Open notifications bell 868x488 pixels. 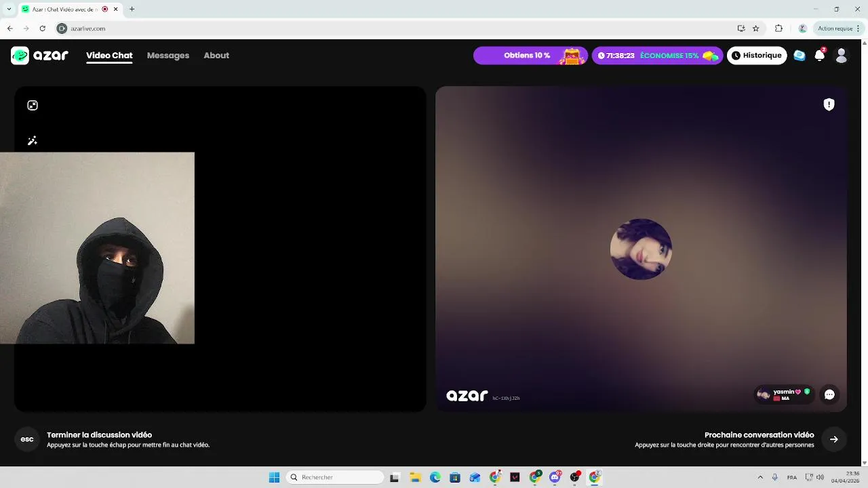tap(820, 56)
